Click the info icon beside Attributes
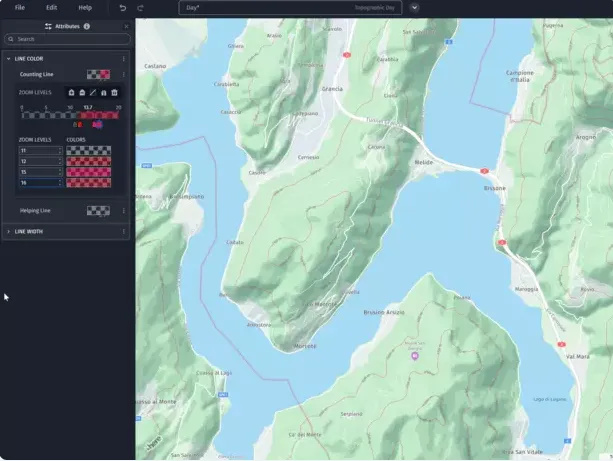The image size is (613, 461). [87, 26]
